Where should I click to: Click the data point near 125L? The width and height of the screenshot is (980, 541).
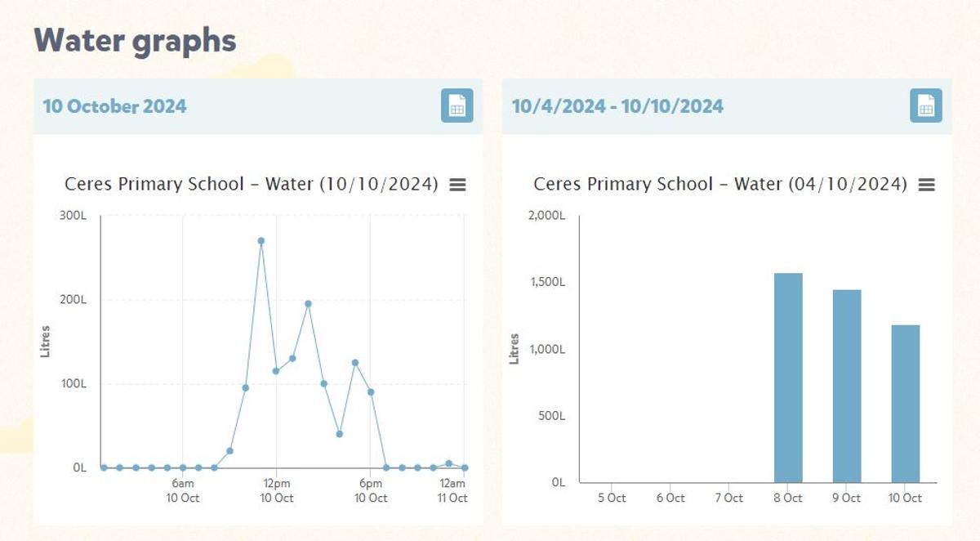tap(355, 363)
